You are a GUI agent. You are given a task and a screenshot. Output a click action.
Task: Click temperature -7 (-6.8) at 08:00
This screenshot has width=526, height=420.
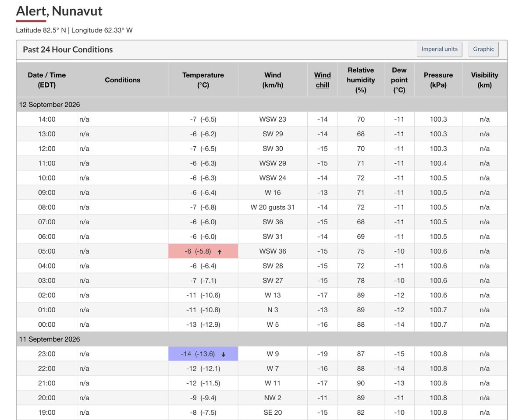click(203, 207)
